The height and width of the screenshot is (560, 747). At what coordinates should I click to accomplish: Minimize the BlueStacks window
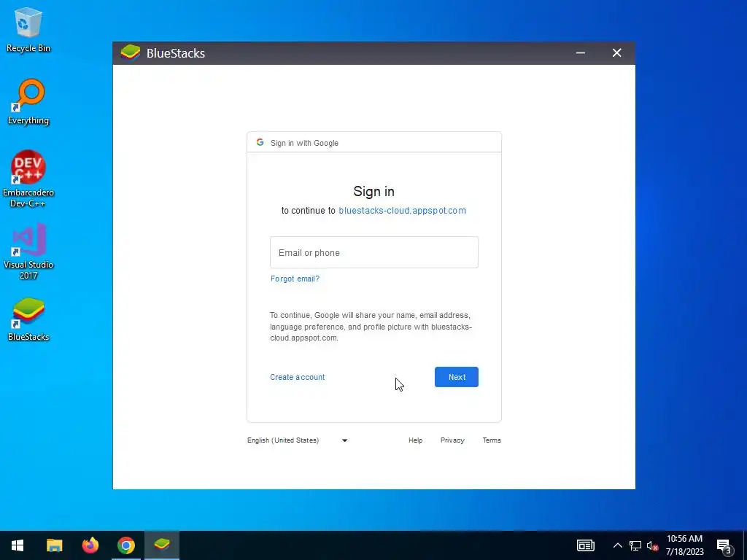click(x=580, y=52)
